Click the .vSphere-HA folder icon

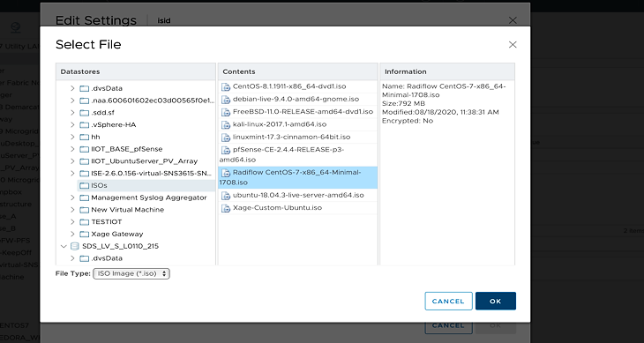pos(84,124)
